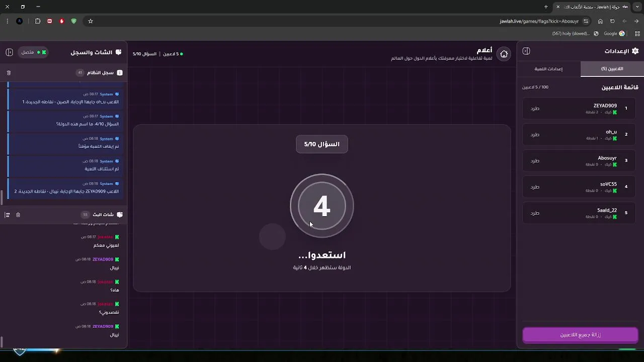Screen dimensions: 644x362
Task: Kick player 5aald_22 with طرد
Action: point(535,213)
